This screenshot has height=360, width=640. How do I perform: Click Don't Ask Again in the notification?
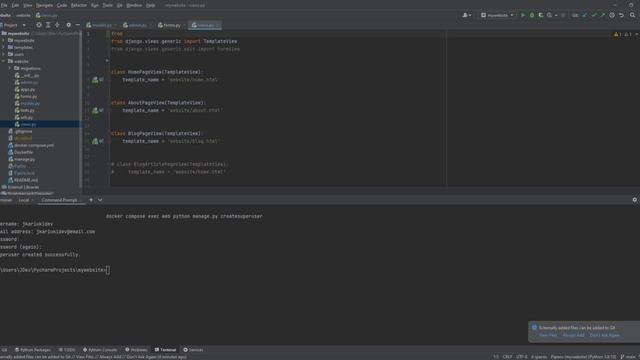604,335
